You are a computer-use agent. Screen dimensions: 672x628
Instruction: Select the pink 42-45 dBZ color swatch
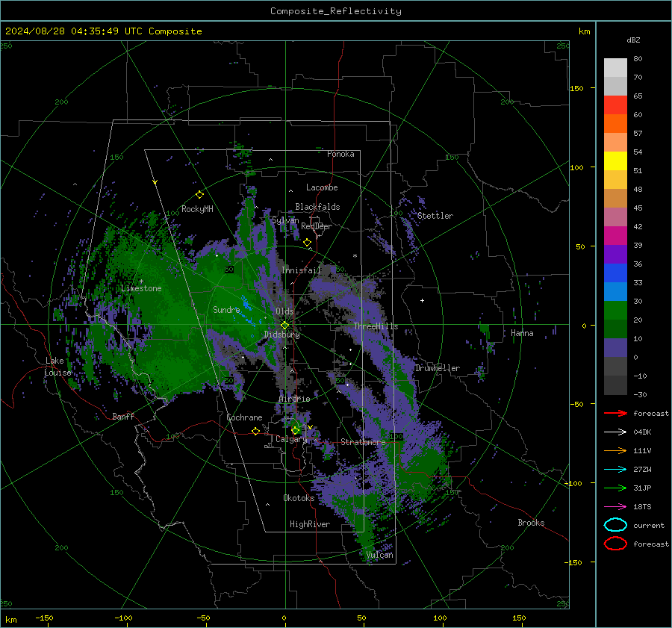click(615, 217)
